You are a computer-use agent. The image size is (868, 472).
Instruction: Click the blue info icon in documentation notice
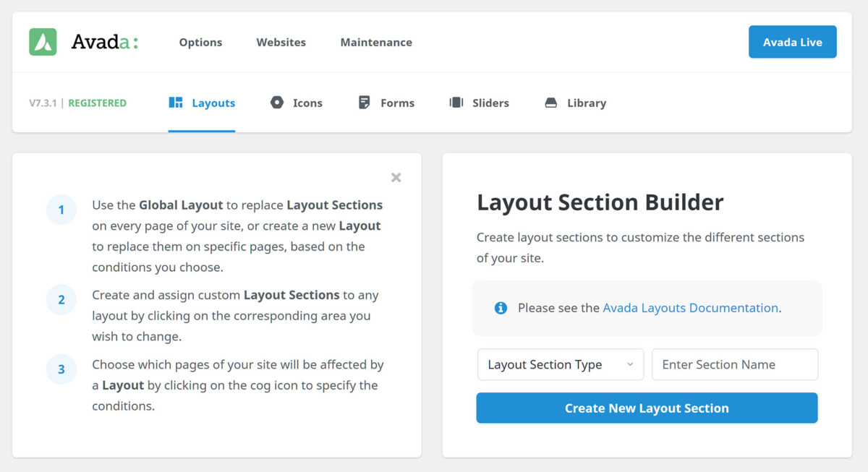pyautogui.click(x=501, y=307)
